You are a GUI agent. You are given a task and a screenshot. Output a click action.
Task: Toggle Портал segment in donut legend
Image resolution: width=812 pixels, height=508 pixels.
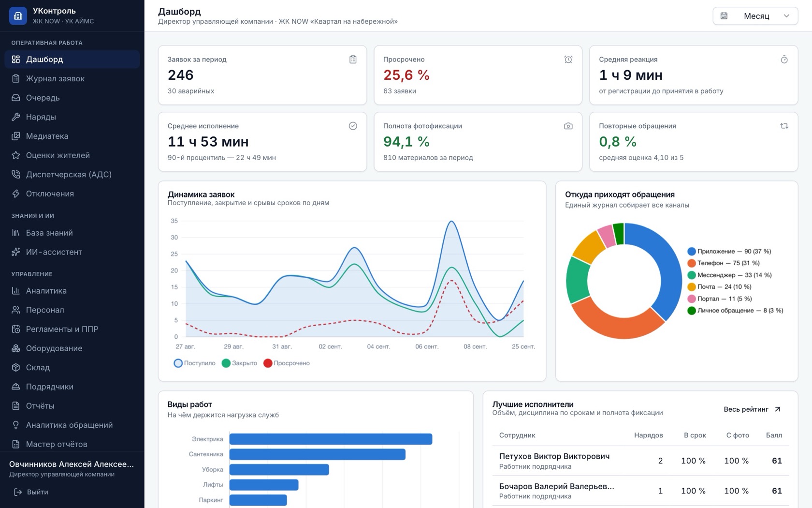(x=720, y=299)
